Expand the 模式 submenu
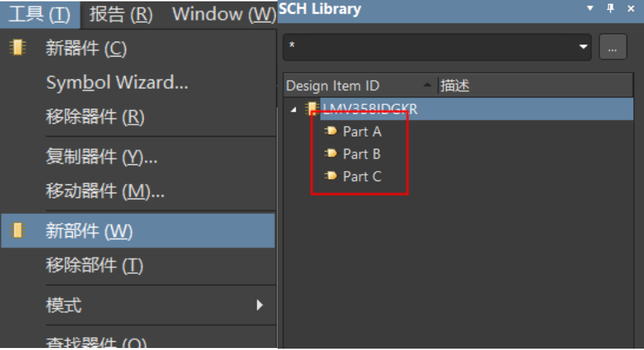Screen dimensions: 644x350 click(260, 305)
